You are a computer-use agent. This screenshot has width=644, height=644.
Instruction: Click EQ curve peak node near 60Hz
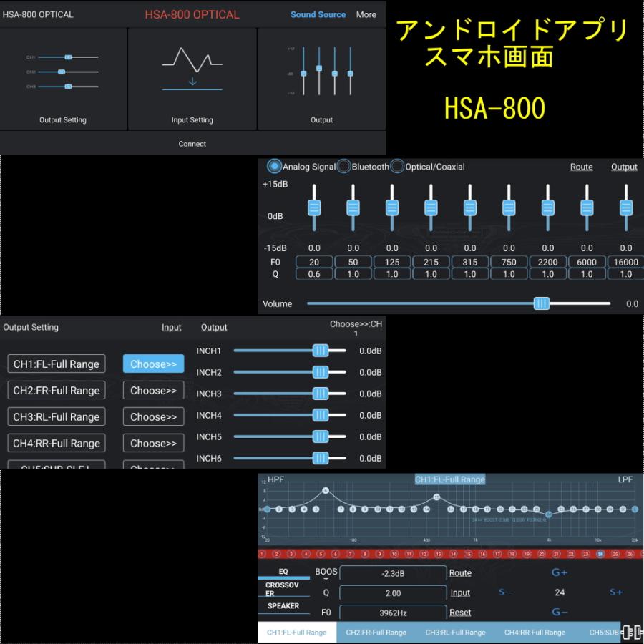point(326,490)
